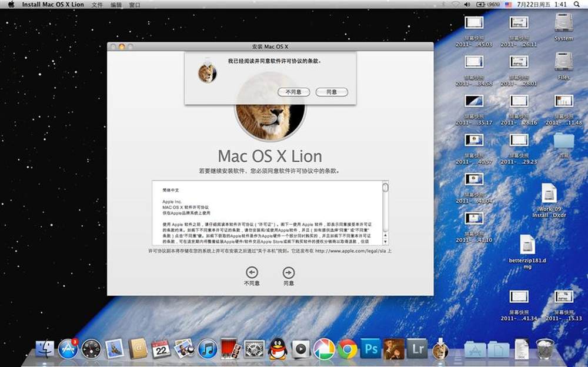
Task: Open the 窗口 menu
Action: [135, 5]
